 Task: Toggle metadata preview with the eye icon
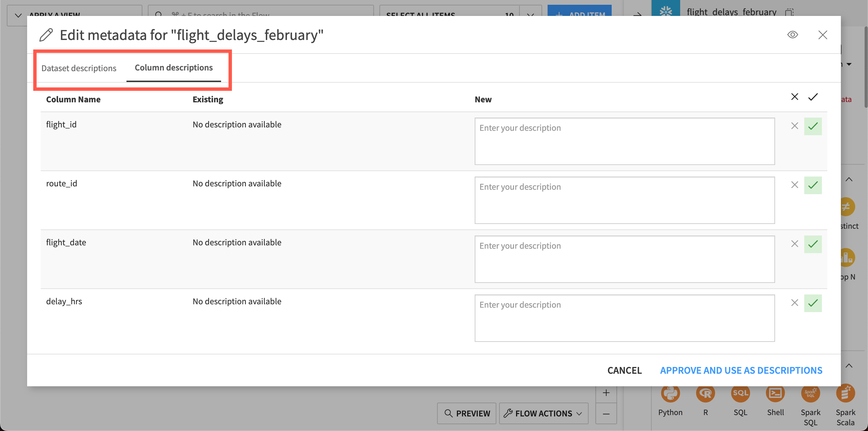pyautogui.click(x=793, y=35)
